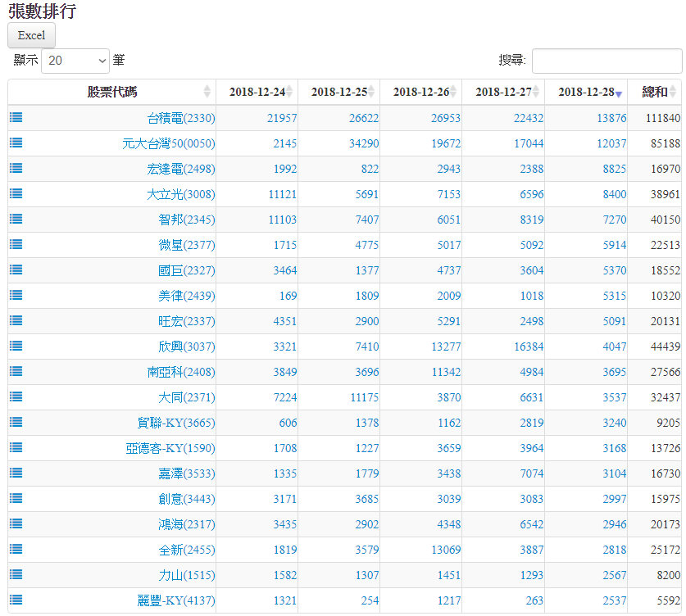Click list icon in 微星(2377) row
Image resolution: width=686 pixels, height=616 pixels.
click(x=16, y=245)
